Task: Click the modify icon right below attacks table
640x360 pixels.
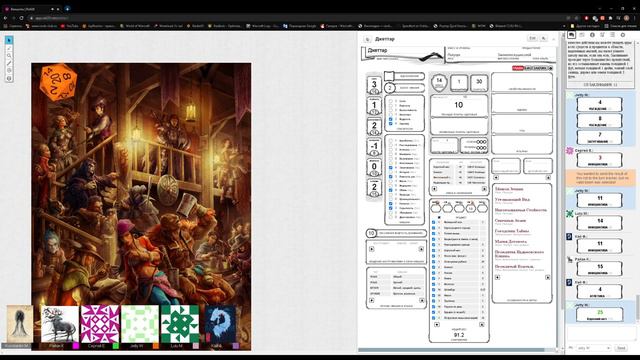Action: 484,189
